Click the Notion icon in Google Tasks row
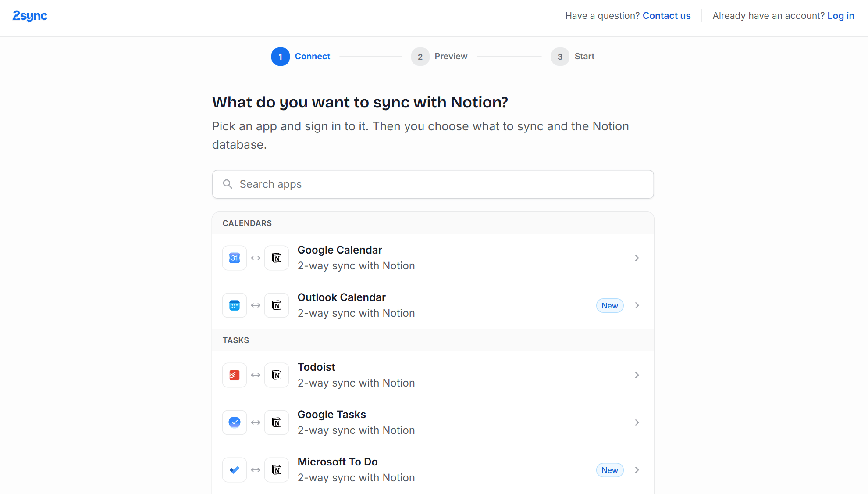 [x=277, y=422]
